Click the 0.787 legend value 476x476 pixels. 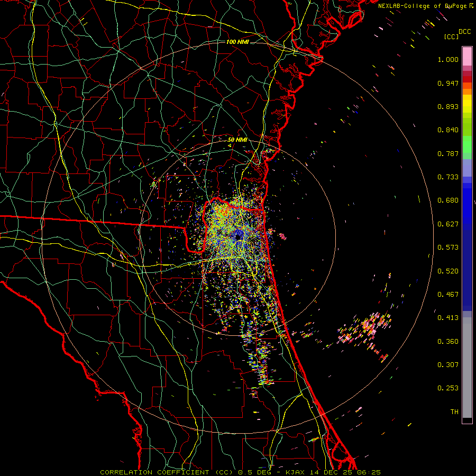coord(448,153)
